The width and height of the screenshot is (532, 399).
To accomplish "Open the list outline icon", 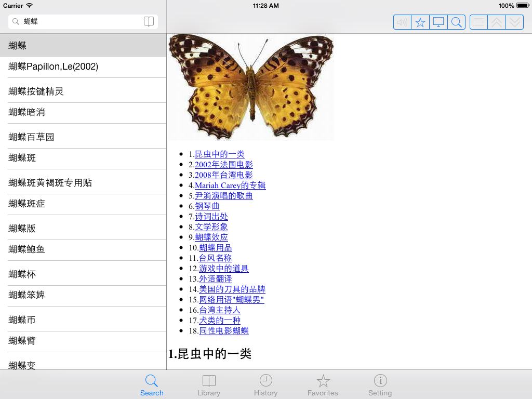I will point(478,22).
